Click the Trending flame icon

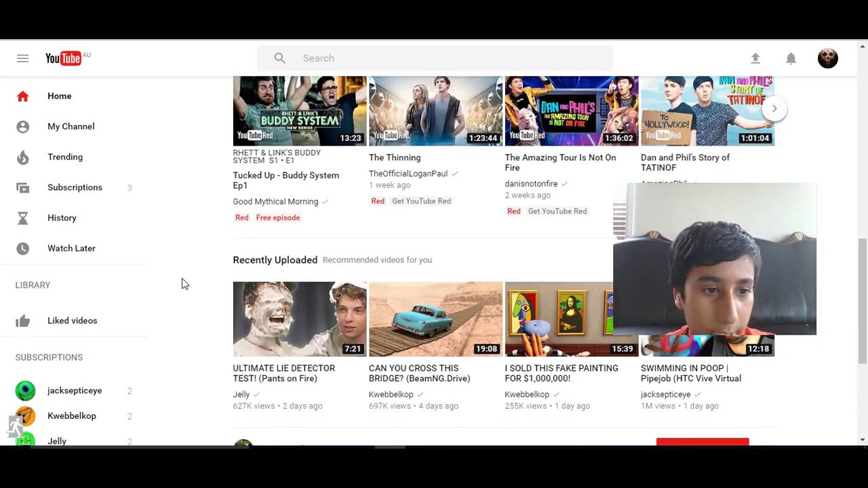[x=22, y=157]
